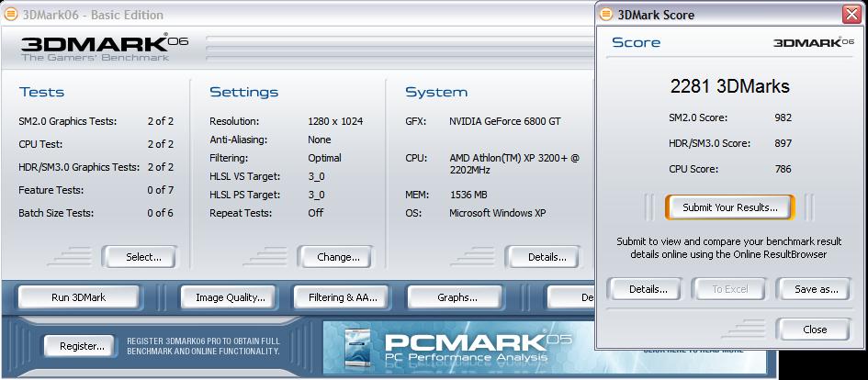The height and width of the screenshot is (380, 868).
Task: Click GFX value NVIDIA GeForce 6800 GT
Action: coord(505,121)
